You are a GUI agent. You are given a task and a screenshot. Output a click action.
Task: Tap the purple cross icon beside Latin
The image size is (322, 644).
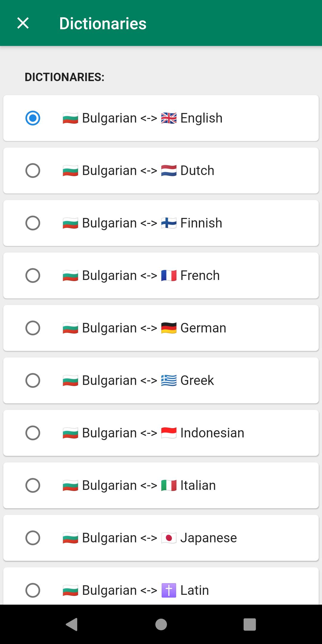click(169, 591)
